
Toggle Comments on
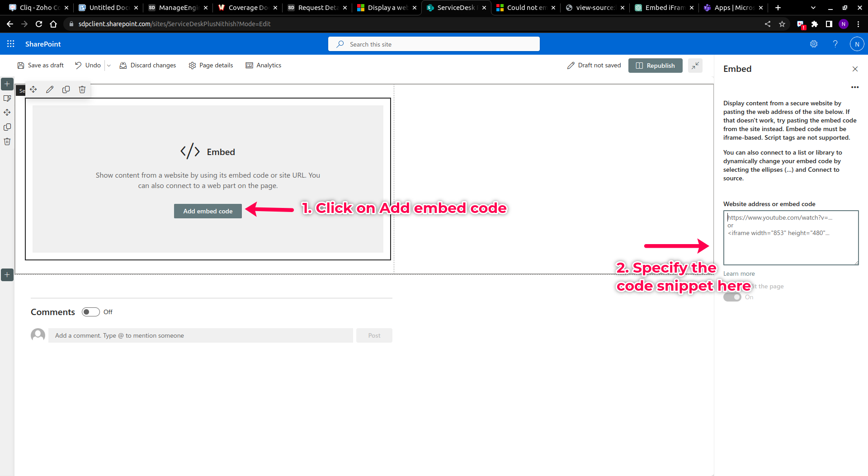(90, 312)
